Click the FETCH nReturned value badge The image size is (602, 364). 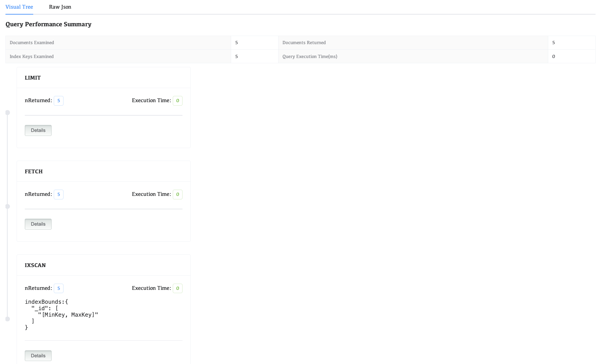click(x=59, y=194)
